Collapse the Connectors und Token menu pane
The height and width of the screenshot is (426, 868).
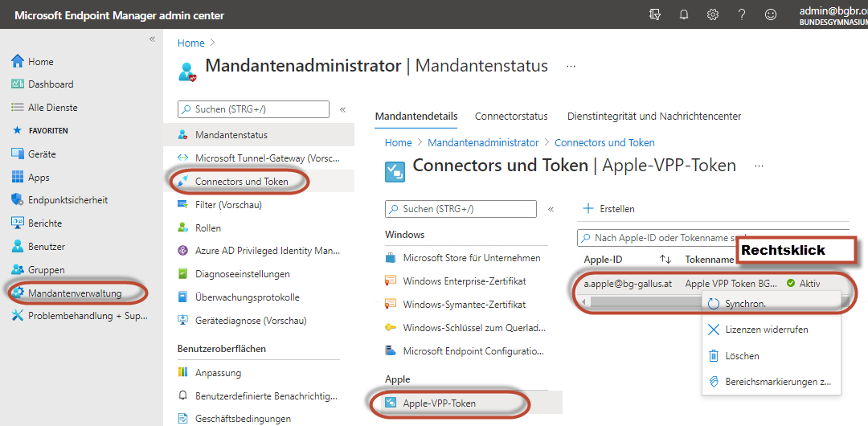click(x=551, y=209)
